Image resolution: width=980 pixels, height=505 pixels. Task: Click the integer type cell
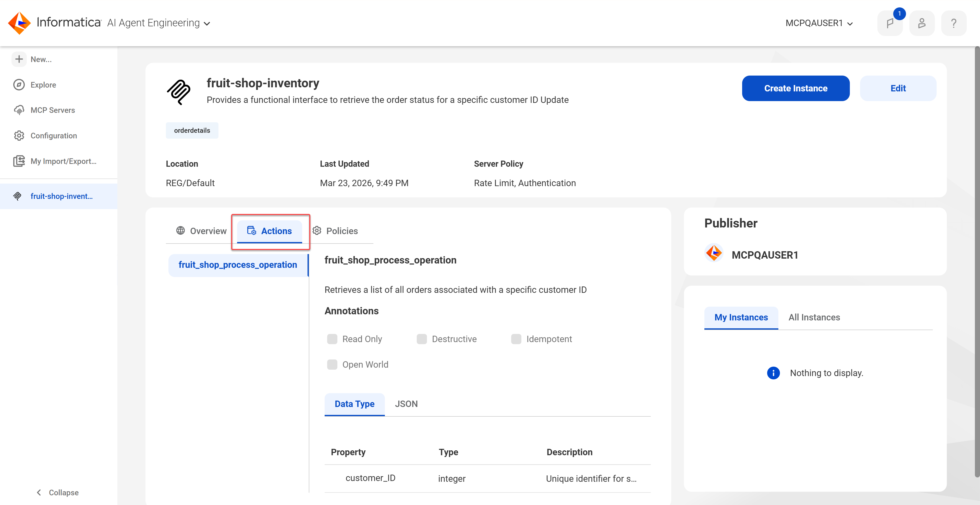tap(451, 479)
